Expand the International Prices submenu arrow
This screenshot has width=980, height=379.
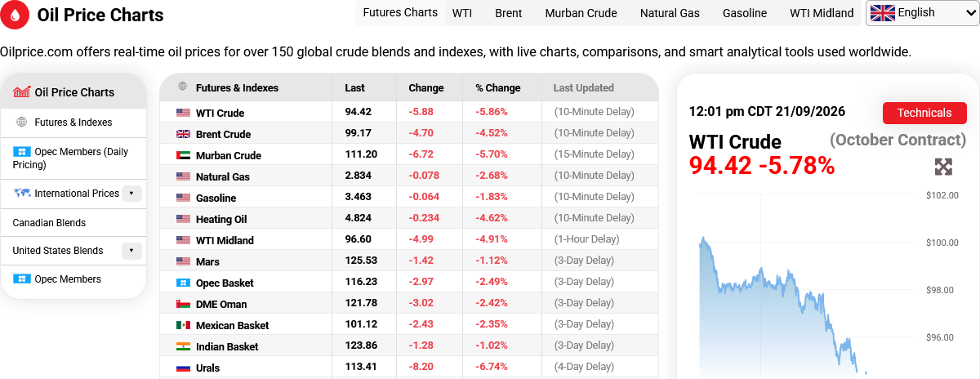tap(132, 194)
